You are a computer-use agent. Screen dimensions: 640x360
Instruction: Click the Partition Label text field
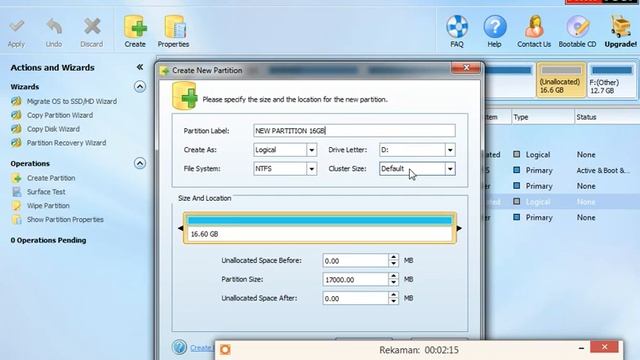pos(354,131)
